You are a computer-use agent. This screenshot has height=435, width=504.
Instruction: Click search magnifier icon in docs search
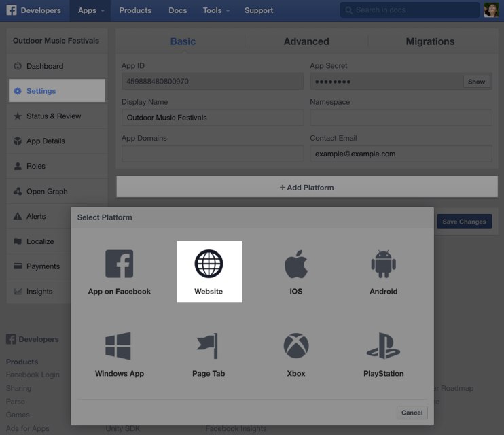coord(348,10)
